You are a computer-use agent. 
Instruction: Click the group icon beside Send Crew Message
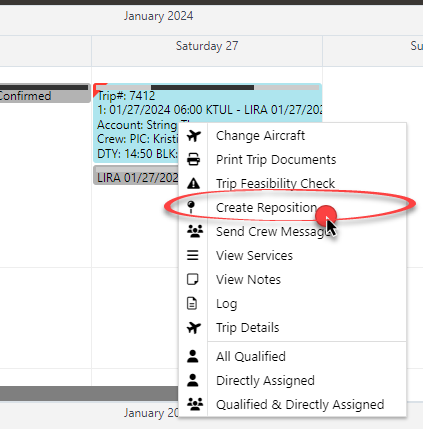pos(195,231)
